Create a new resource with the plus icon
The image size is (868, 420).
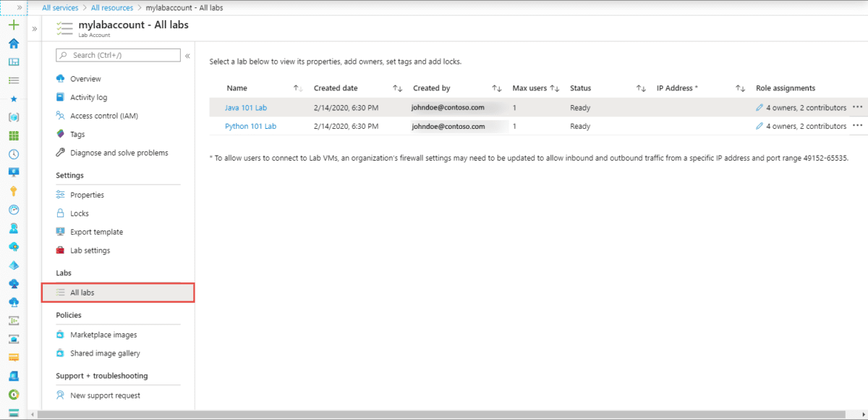[12, 24]
